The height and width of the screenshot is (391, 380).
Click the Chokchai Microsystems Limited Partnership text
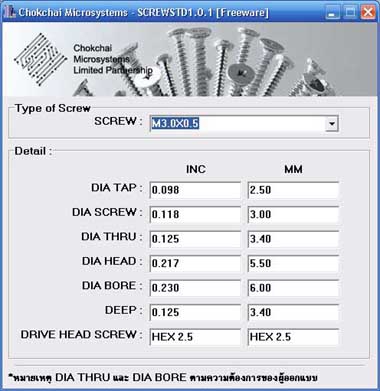113,59
